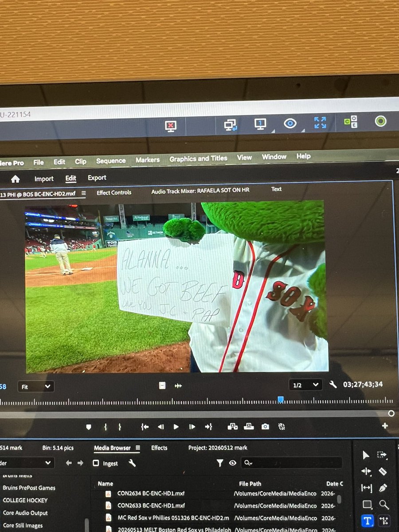Image resolution: width=399 pixels, height=532 pixels.
Task: Switch to the Effects tab
Action: [159, 448]
